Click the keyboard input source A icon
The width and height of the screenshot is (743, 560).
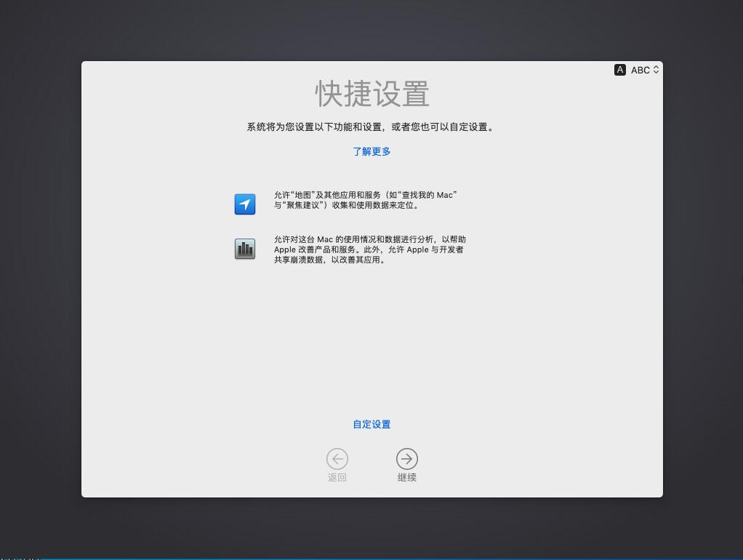[620, 70]
